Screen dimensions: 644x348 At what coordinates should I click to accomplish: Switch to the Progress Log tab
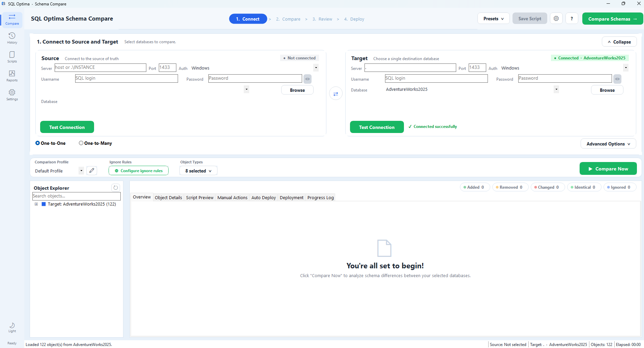[321, 197]
